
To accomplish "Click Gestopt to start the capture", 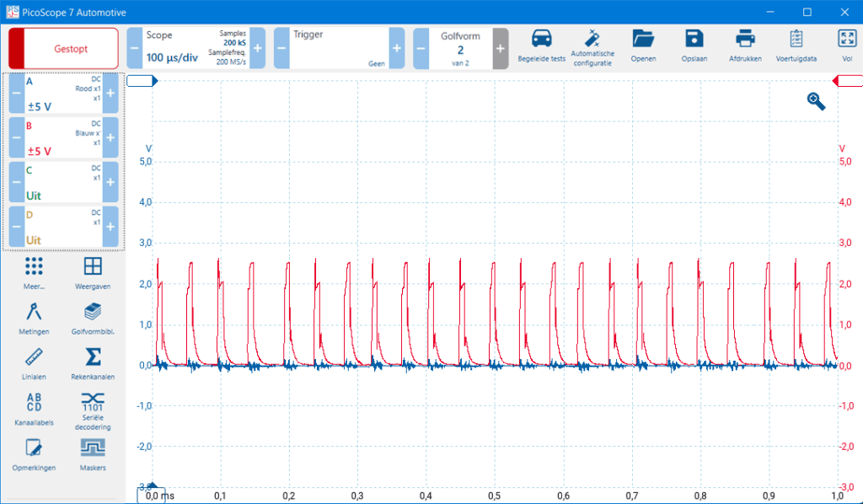I will (x=62, y=49).
